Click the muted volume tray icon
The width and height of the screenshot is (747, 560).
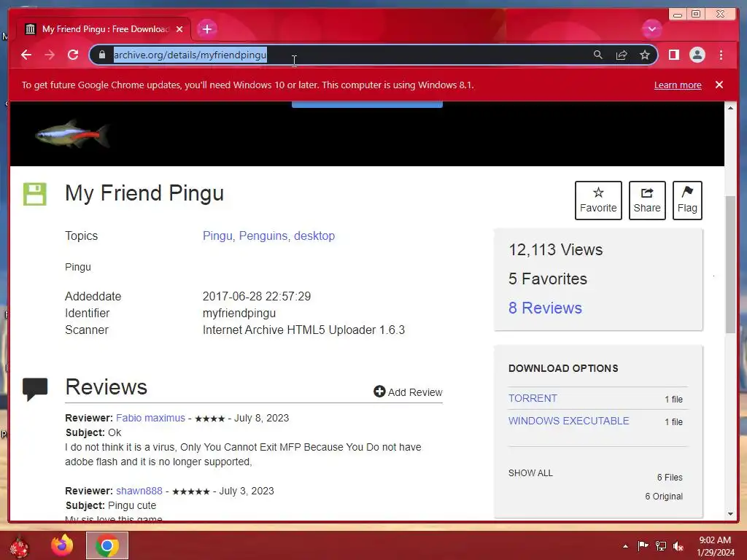tap(678, 546)
